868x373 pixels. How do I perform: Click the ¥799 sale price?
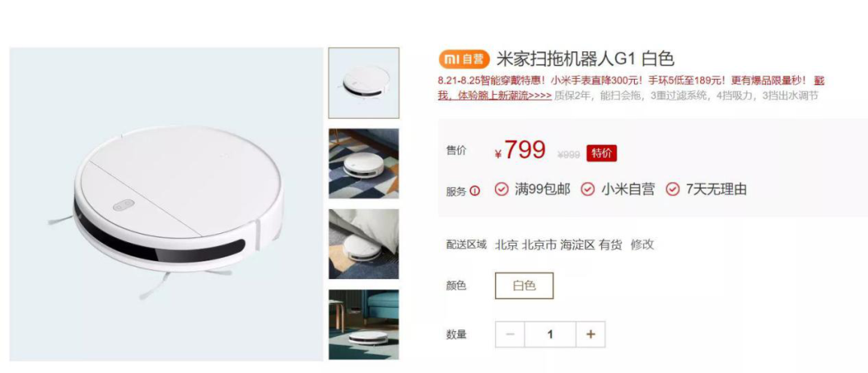pyautogui.click(x=520, y=150)
